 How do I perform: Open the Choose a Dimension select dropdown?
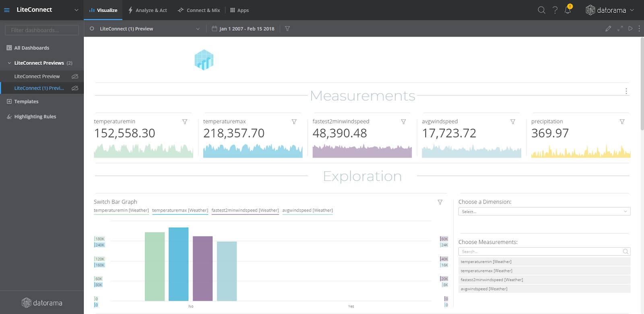[544, 211]
